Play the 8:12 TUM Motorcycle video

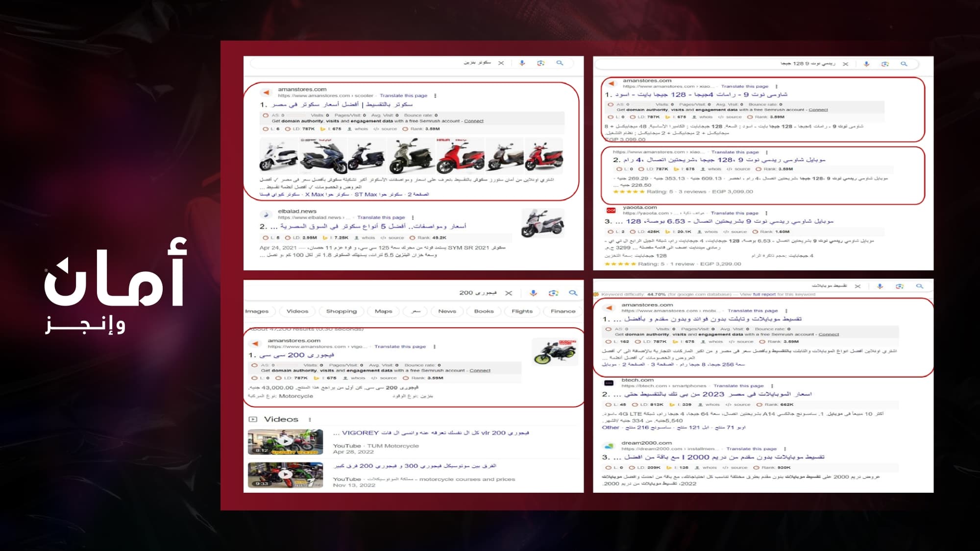(x=285, y=442)
